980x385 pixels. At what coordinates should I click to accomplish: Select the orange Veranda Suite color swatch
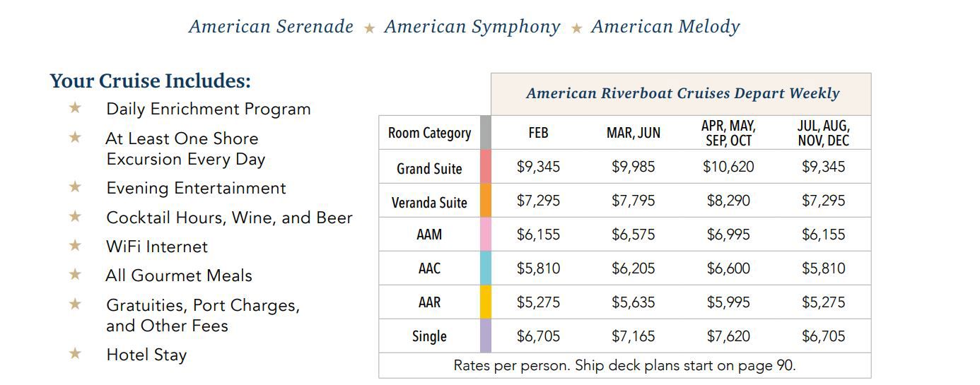(485, 201)
